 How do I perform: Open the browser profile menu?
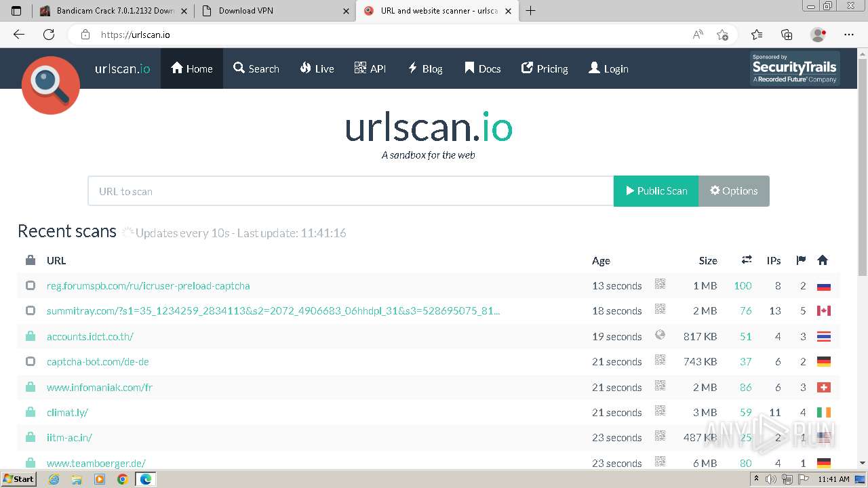pos(818,35)
